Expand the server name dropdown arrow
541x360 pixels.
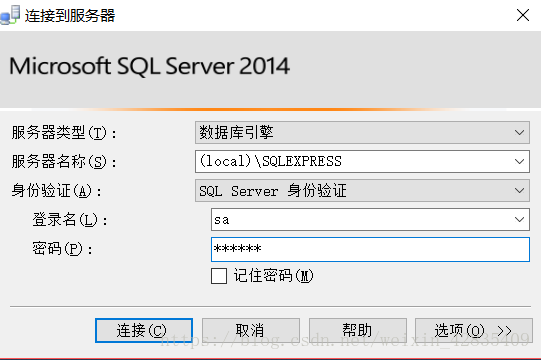click(519, 161)
